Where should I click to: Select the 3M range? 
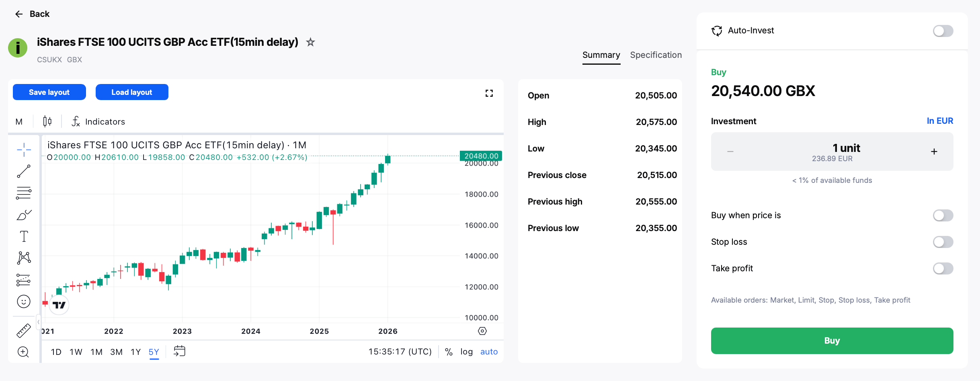tap(117, 352)
